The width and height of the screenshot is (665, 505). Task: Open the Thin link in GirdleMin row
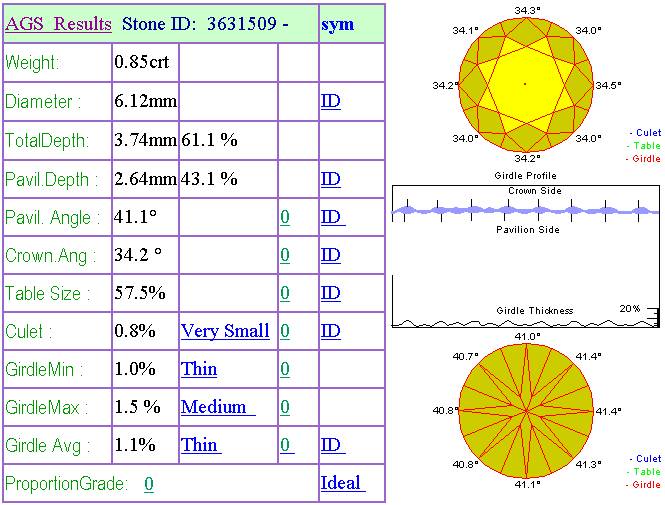(199, 369)
